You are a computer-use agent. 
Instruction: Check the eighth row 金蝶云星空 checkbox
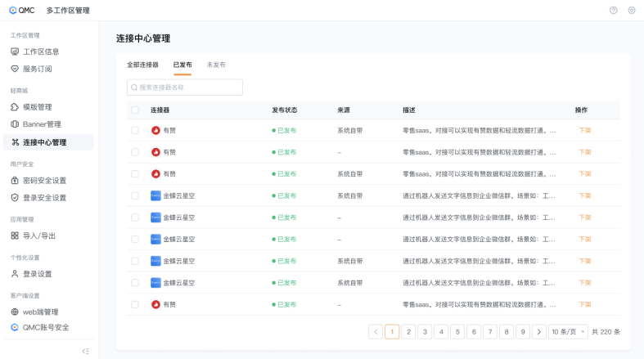coord(135,283)
